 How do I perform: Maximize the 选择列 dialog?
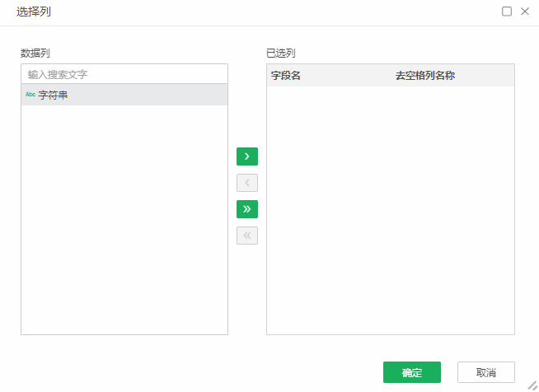(x=507, y=12)
